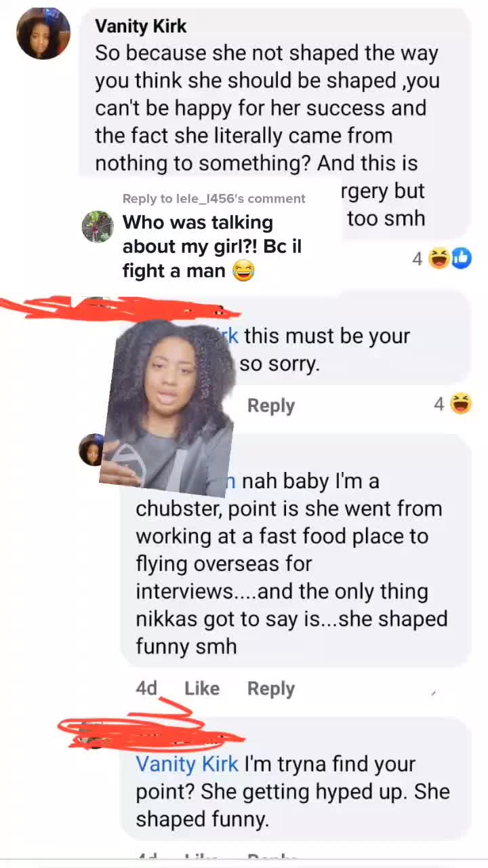Open the reaction count 4 on top comment

click(418, 258)
